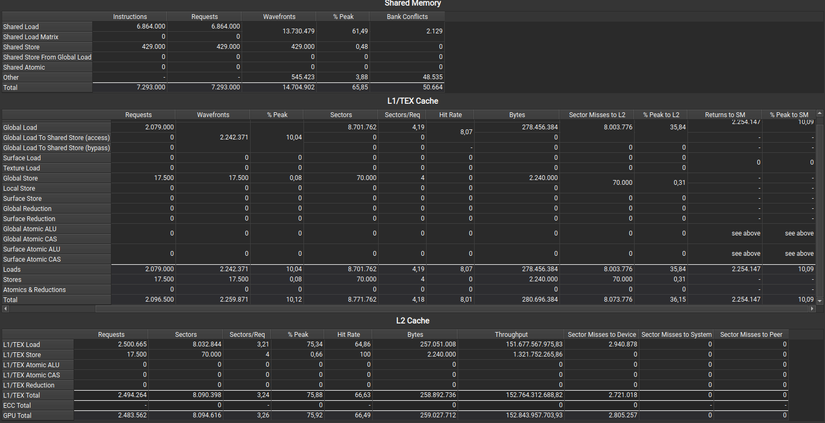Click the Surface Load row label
Screen dimensions: 825x423
[57, 158]
